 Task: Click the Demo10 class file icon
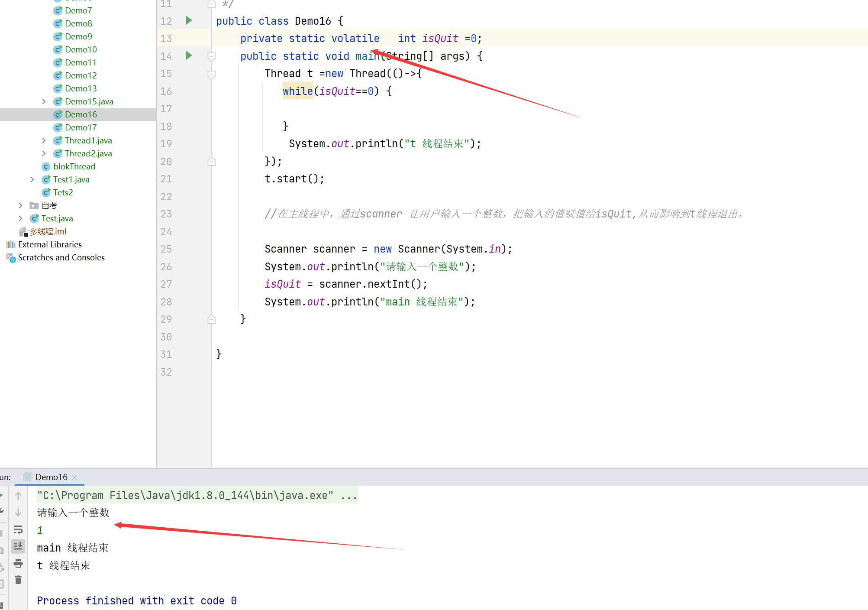click(58, 49)
